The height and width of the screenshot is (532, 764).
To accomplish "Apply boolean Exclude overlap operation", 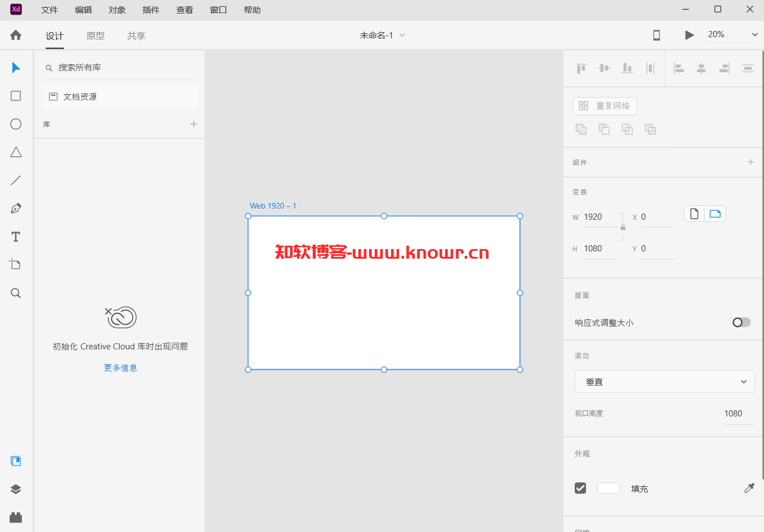I will click(650, 129).
